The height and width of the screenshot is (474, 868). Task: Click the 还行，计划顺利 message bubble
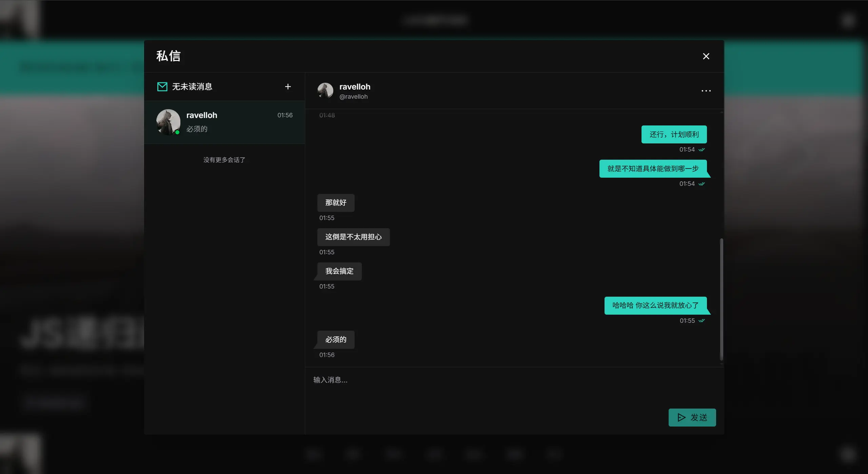674,135
